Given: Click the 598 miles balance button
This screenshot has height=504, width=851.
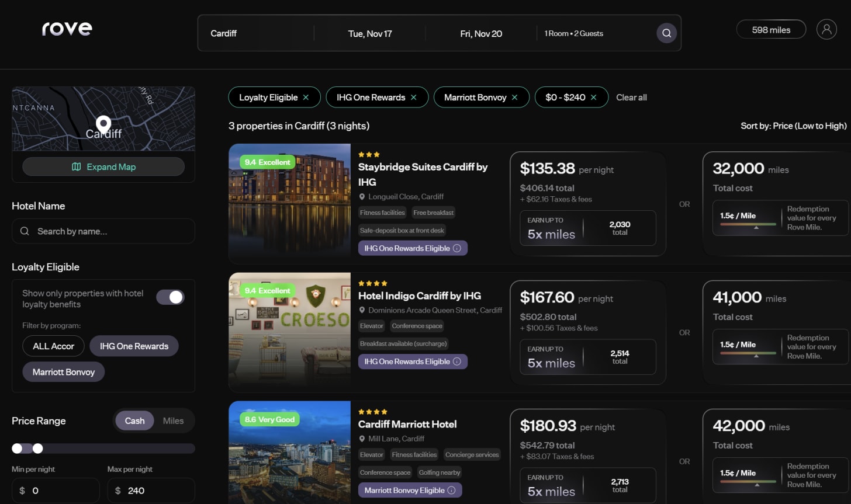Looking at the screenshot, I should click(771, 30).
